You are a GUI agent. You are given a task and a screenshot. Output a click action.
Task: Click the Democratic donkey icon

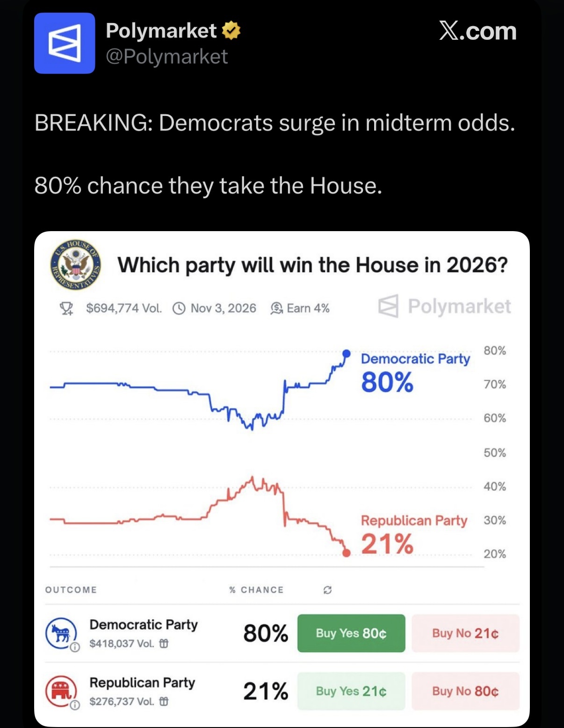point(61,633)
